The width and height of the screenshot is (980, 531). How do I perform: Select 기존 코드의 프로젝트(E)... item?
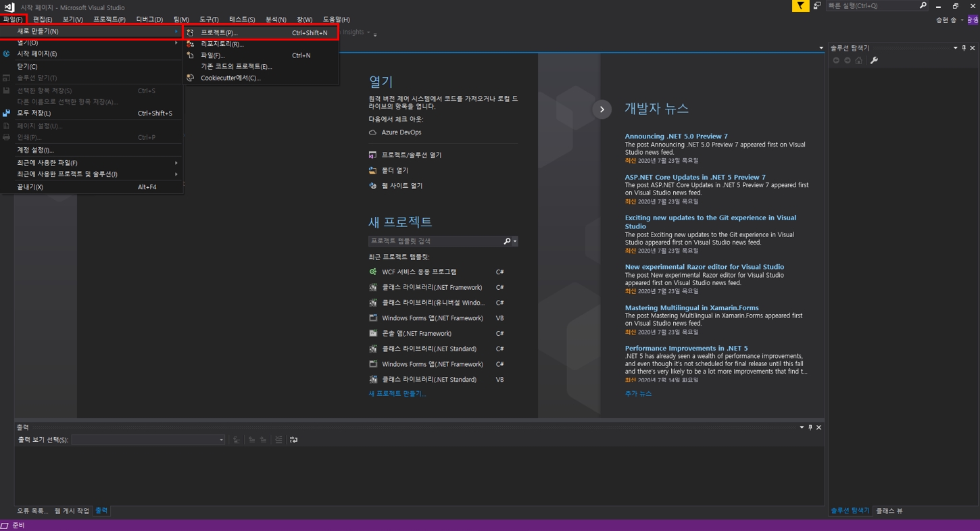(260, 66)
